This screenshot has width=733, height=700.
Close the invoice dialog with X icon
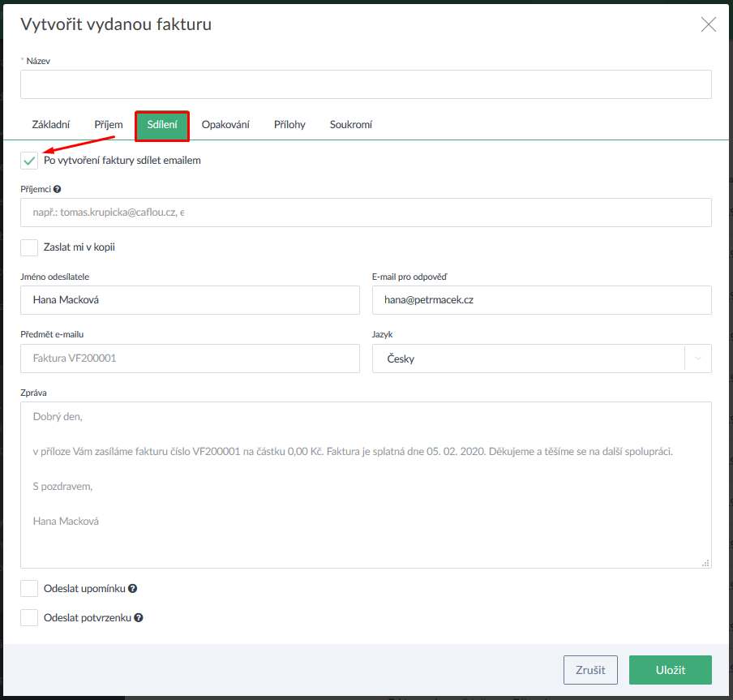(x=708, y=24)
